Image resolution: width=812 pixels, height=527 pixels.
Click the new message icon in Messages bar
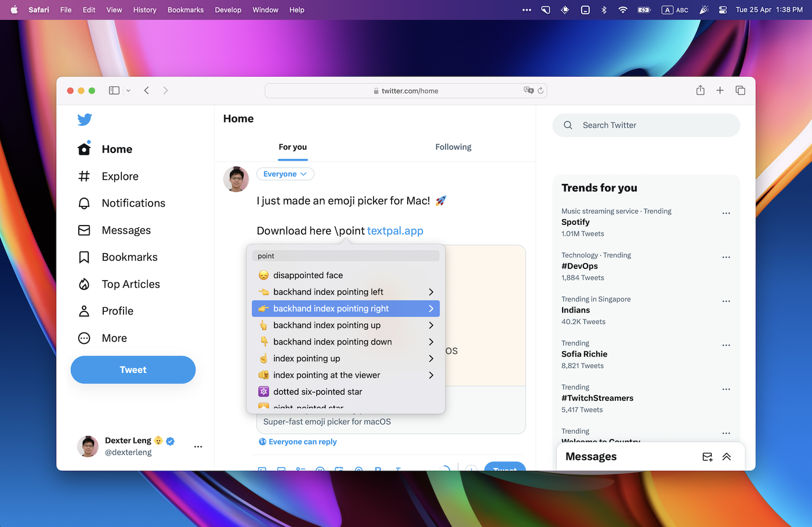[707, 457]
